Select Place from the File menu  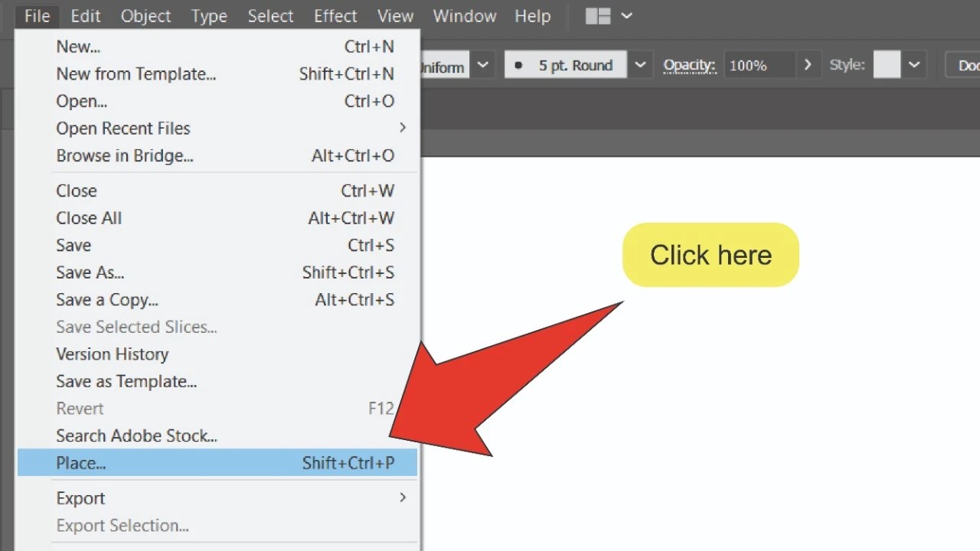80,462
